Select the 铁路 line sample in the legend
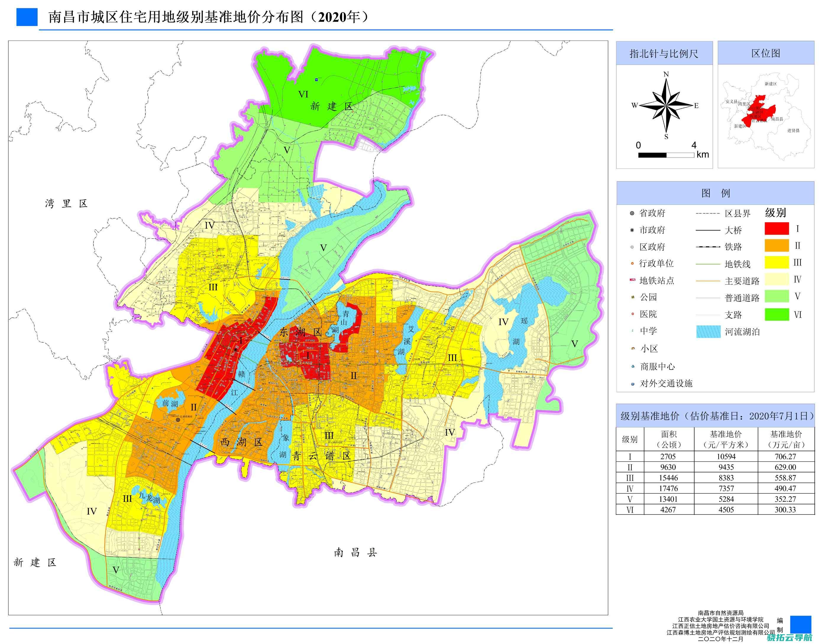The height and width of the screenshot is (644, 820). pos(708,247)
